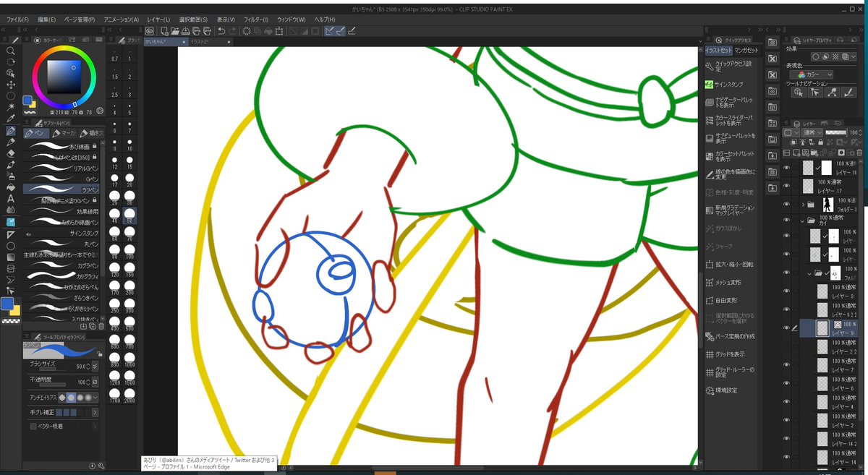The image size is (868, 475).
Task: Switch to the イラスト2 canvas tab
Action: [x=210, y=42]
